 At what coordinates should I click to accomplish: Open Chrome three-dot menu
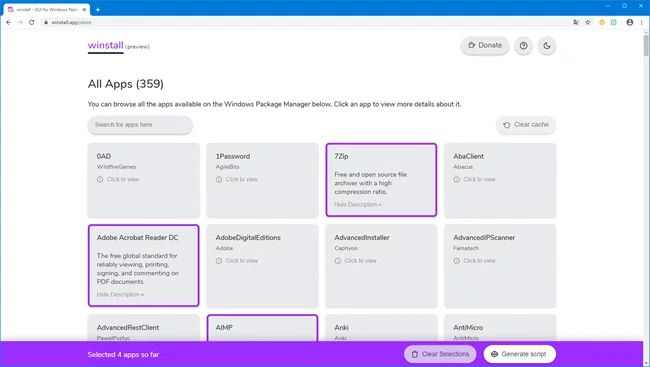pos(641,22)
